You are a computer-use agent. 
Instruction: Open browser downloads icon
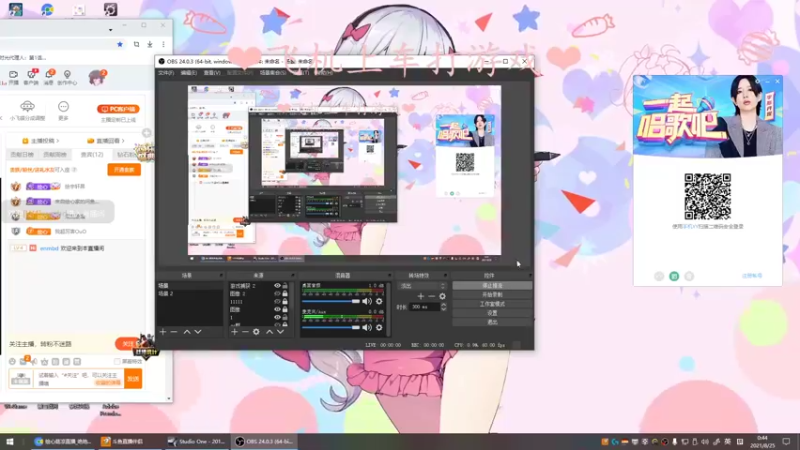coord(149,44)
